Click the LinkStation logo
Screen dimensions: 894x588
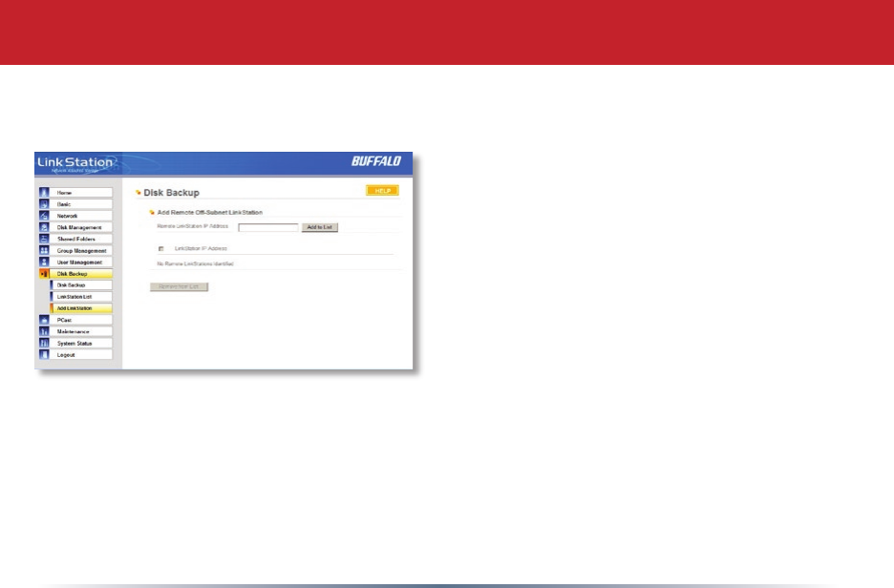tap(75, 163)
